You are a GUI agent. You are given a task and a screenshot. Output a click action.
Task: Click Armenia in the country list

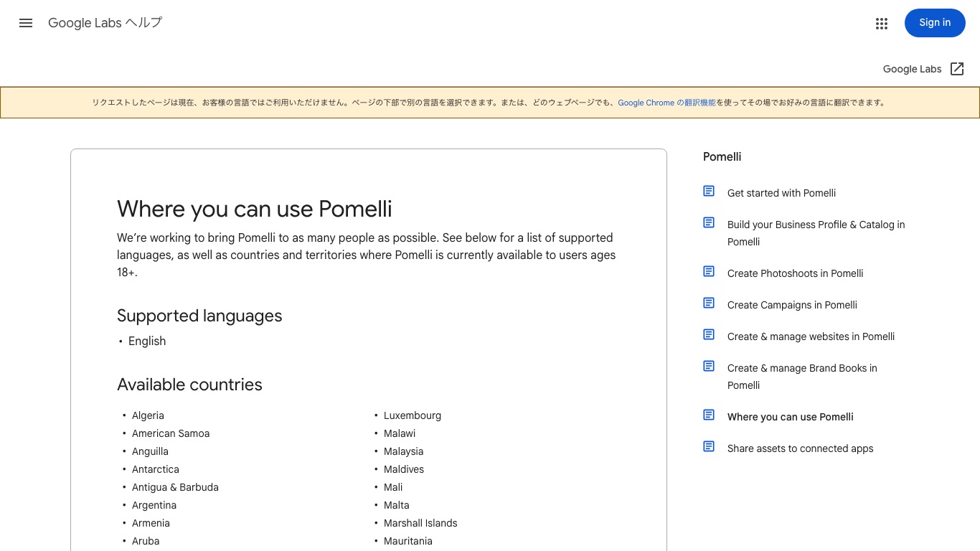click(151, 523)
